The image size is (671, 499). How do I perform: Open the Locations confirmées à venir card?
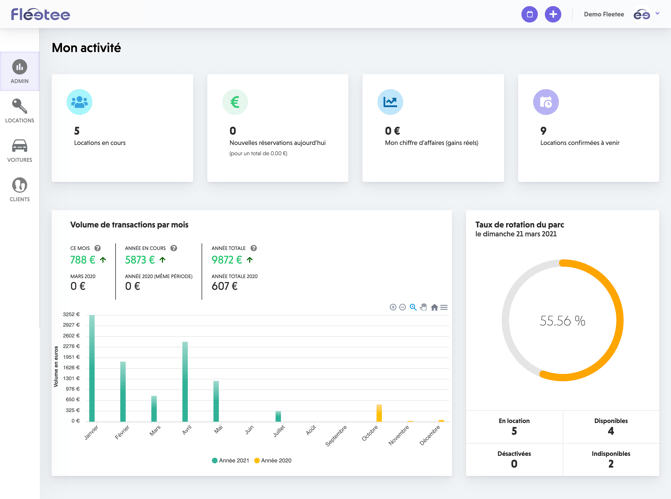[588, 128]
